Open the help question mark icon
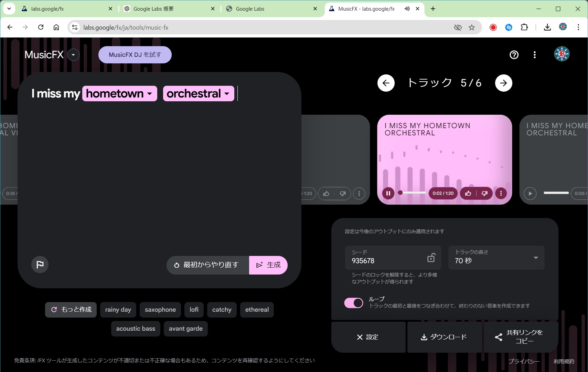Viewport: 588px width, 372px height. [514, 55]
